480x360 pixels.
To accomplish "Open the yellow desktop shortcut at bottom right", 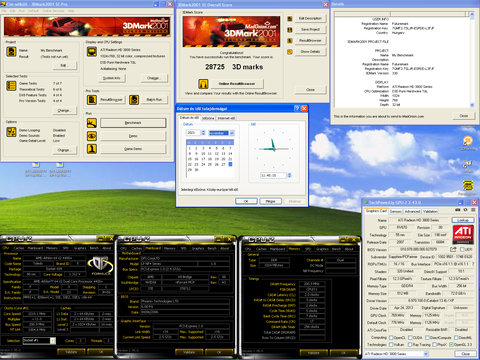I will tap(468, 186).
